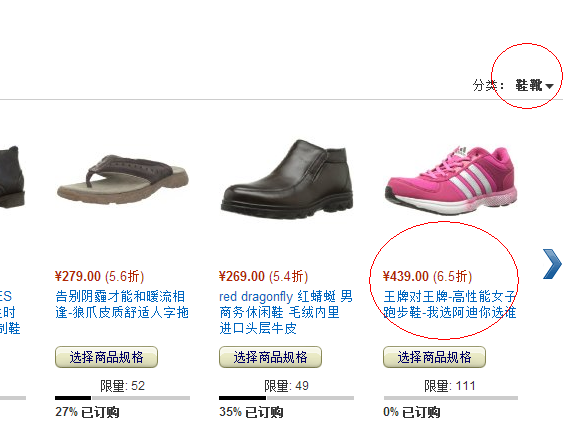Click the ¥439.00 (6.5折) price
The width and height of the screenshot is (563, 422).
427,276
